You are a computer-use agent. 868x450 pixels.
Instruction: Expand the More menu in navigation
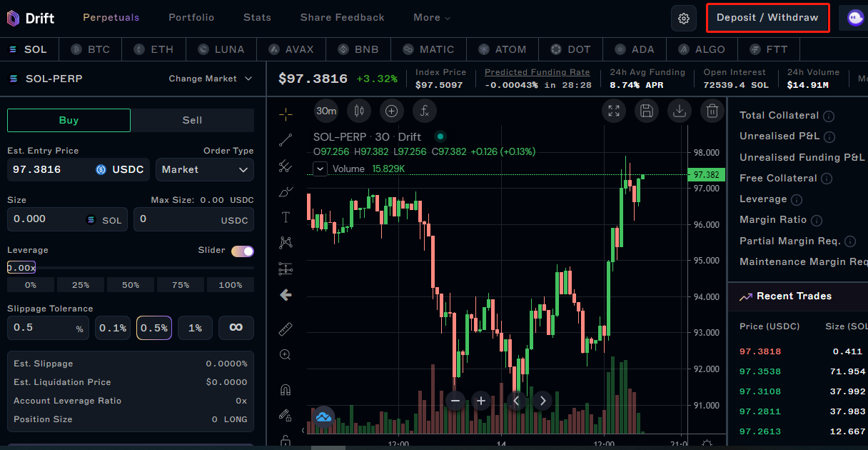click(432, 18)
